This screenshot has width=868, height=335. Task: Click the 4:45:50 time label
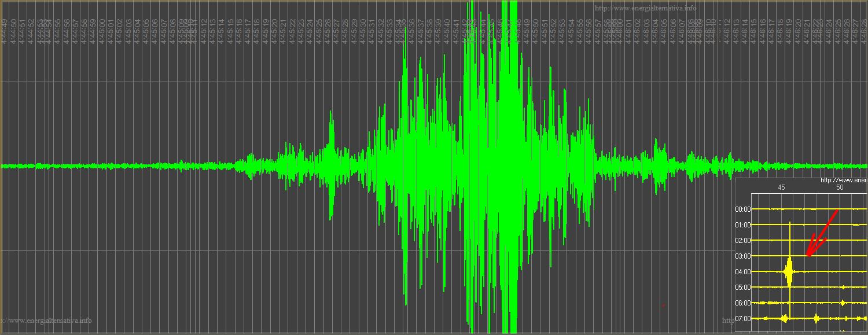[535, 31]
